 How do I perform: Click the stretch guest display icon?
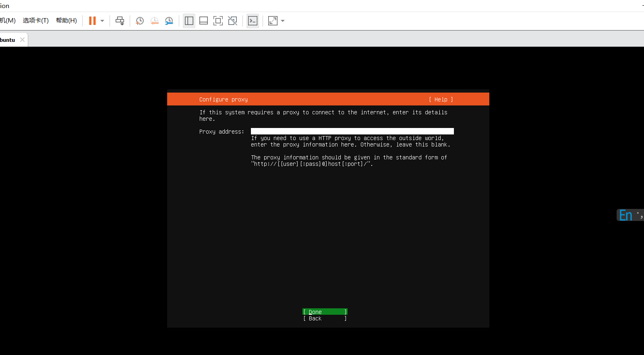(x=273, y=21)
